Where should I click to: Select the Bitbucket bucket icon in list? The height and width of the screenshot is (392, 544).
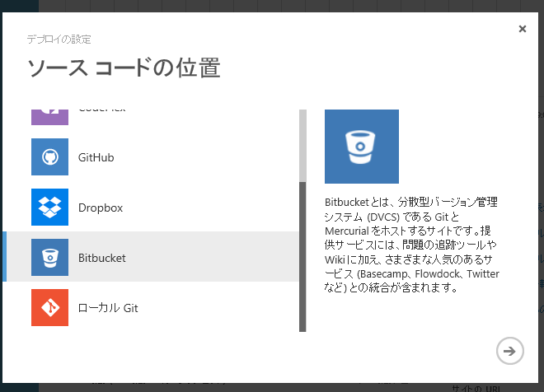click(49, 258)
